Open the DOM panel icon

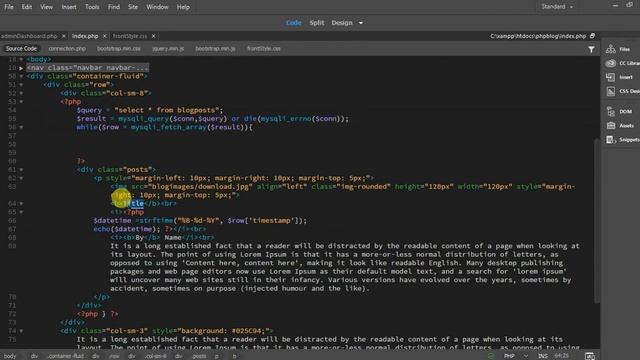point(611,111)
